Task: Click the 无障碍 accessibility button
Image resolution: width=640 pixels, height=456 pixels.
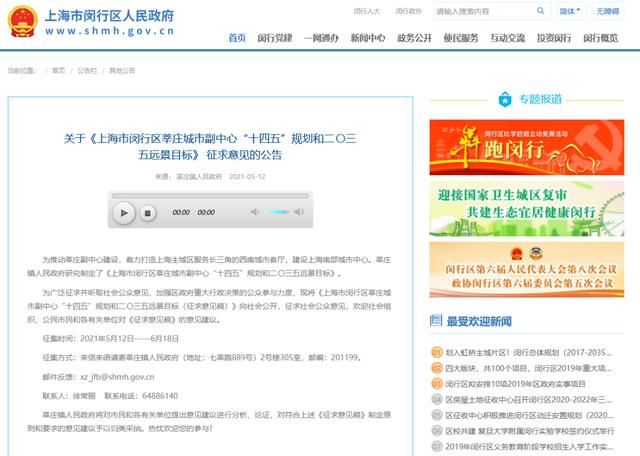Action: pos(608,11)
